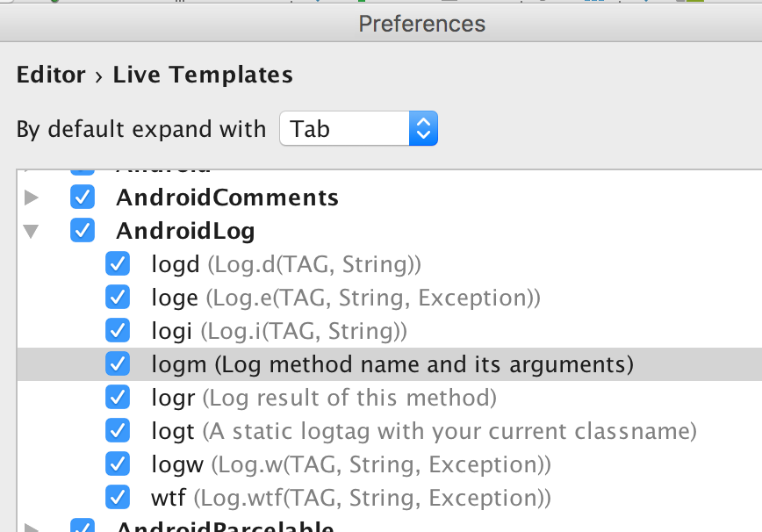Toggle the AndroidParcelable group checkbox
The height and width of the screenshot is (532, 762).
point(83,527)
